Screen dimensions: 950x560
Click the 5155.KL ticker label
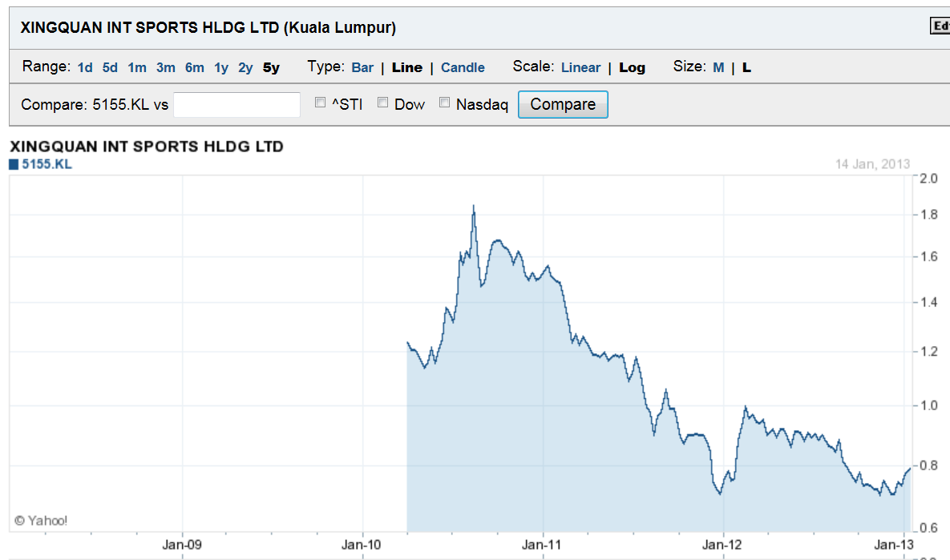(46, 164)
